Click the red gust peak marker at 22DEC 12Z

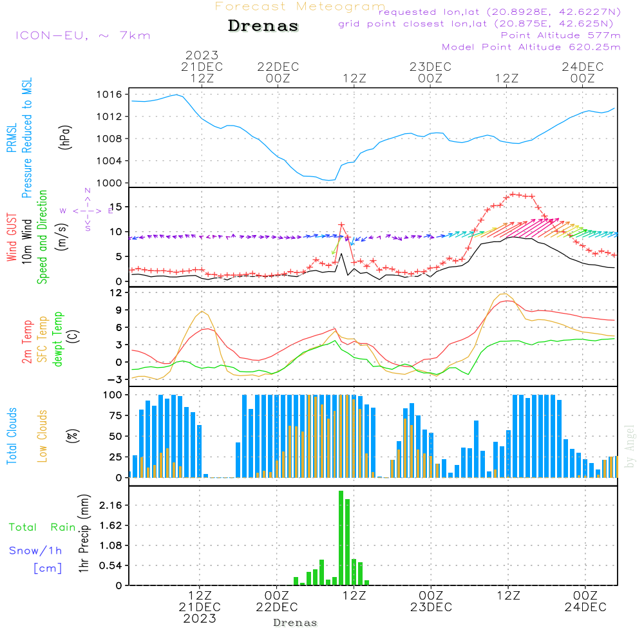(x=341, y=225)
